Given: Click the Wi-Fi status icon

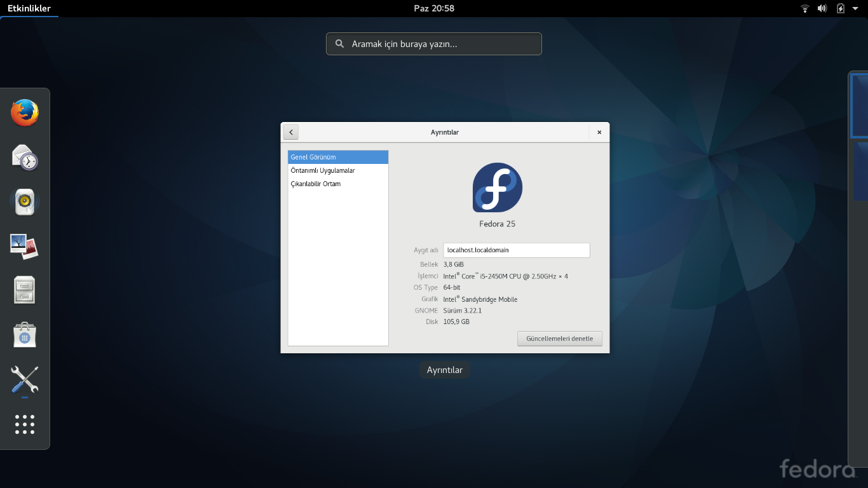Looking at the screenshot, I should (805, 8).
